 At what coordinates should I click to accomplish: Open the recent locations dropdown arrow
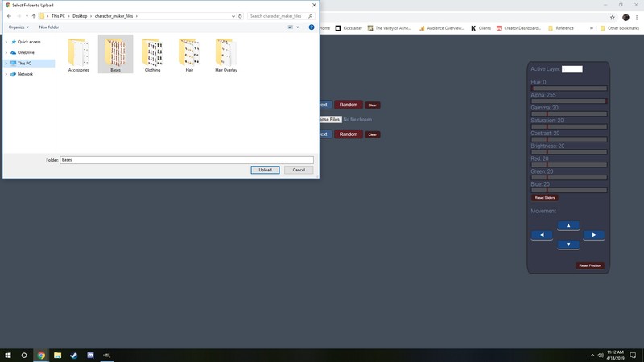[27, 16]
